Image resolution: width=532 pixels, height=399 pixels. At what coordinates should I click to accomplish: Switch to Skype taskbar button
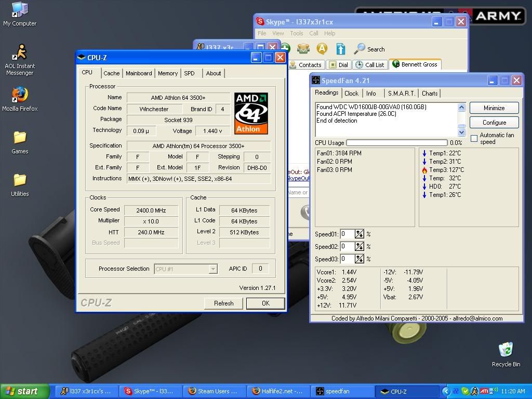coord(150,391)
